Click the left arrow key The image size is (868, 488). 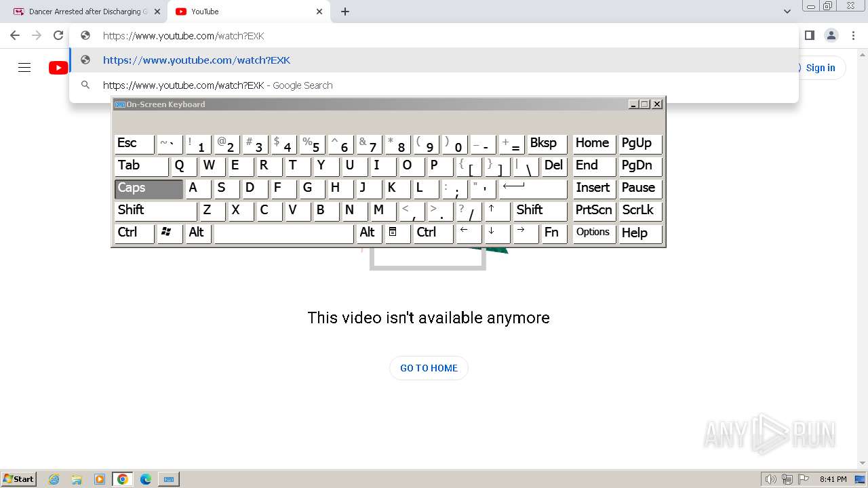[x=469, y=233]
